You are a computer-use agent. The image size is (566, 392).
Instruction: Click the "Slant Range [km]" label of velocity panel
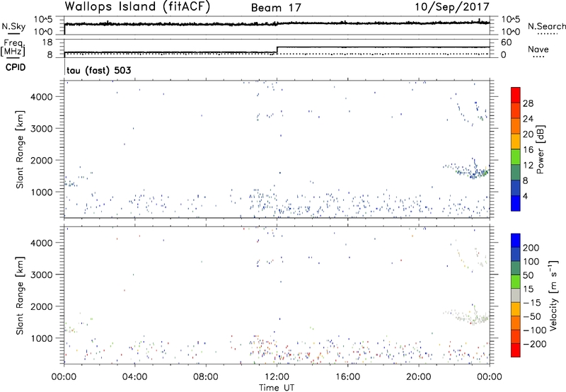coord(20,296)
